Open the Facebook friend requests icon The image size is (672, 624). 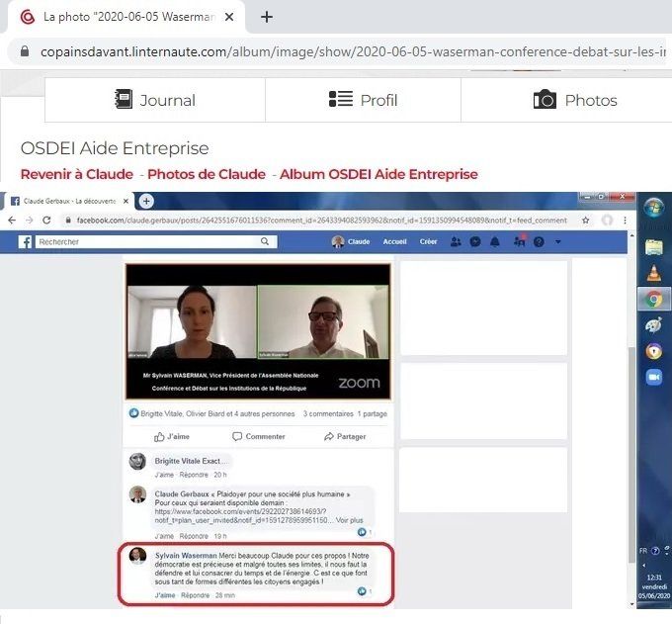[456, 242]
